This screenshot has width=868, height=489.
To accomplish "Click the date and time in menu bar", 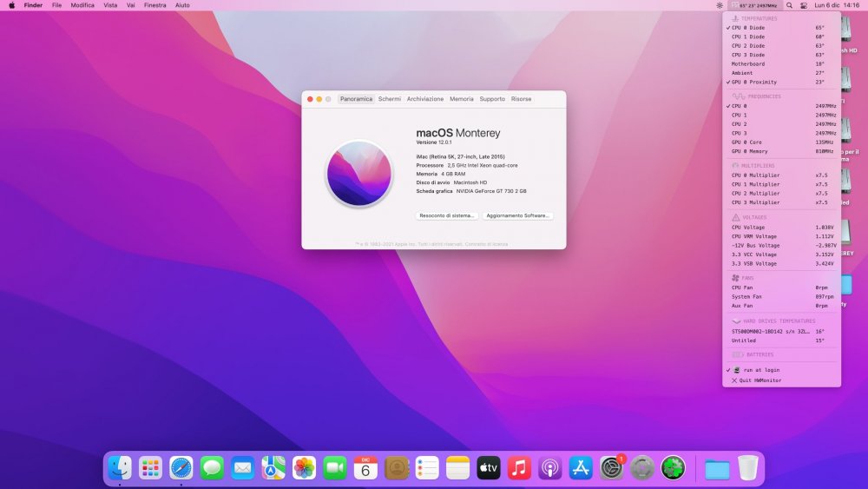I will 837,5.
